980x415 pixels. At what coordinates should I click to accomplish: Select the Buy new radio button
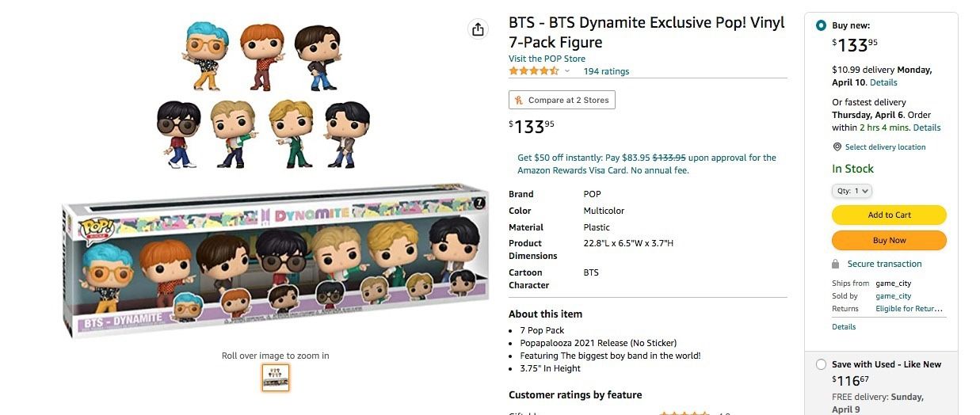(821, 25)
